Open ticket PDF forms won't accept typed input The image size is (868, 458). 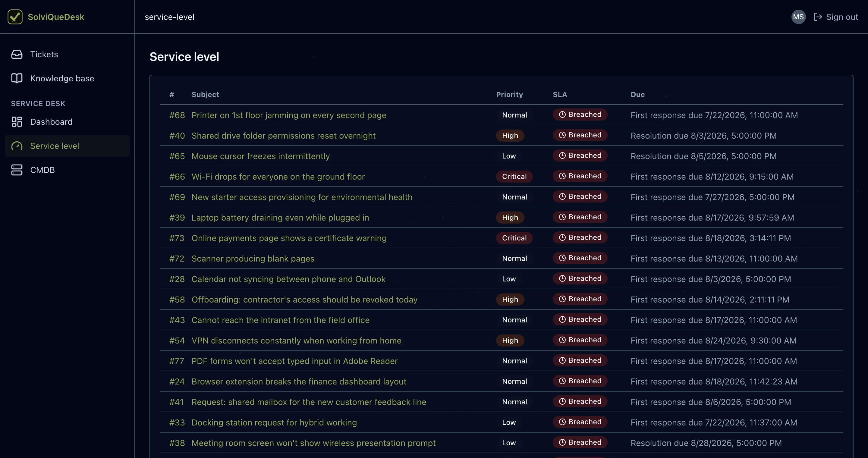click(294, 361)
